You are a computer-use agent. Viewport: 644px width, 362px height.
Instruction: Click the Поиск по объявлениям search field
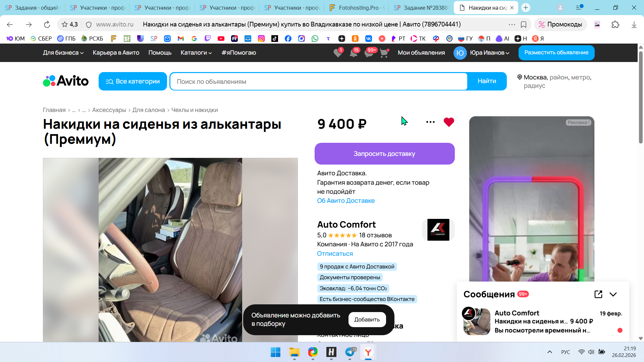tap(319, 81)
